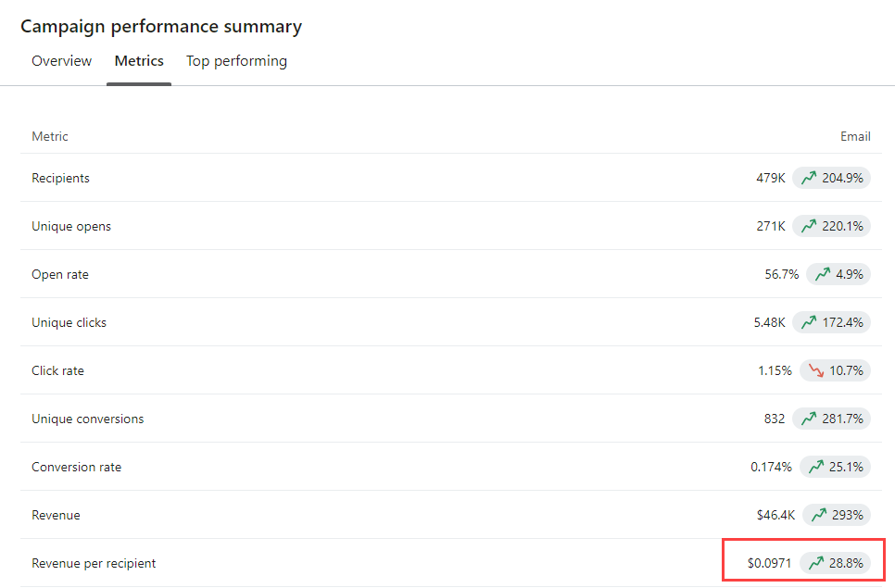Click the 479K recipients value
The height and width of the screenshot is (588, 895).
(771, 178)
